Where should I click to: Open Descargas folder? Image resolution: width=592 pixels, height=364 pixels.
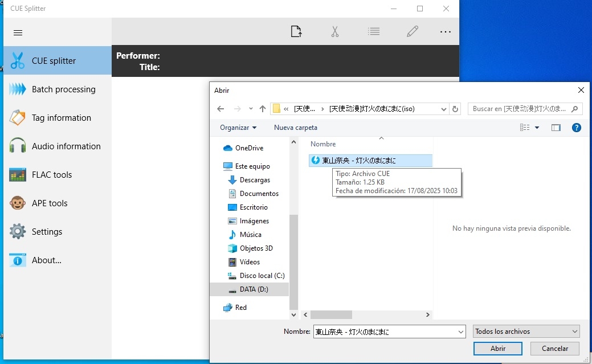click(x=255, y=180)
